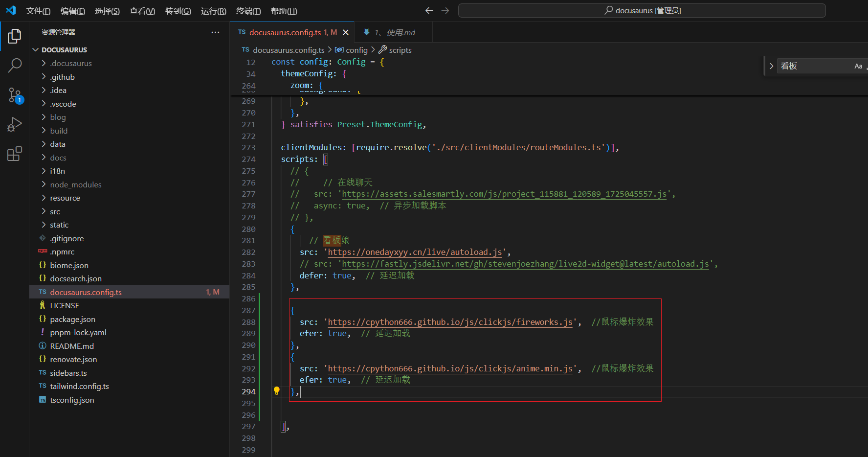This screenshot has height=457, width=868.
Task: Expand the .docusaurus folder
Action: [x=70, y=63]
